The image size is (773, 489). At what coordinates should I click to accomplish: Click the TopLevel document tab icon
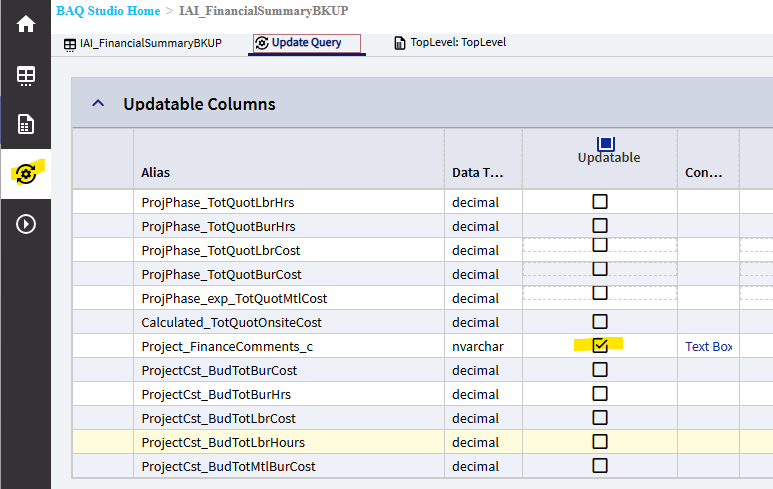click(x=401, y=43)
